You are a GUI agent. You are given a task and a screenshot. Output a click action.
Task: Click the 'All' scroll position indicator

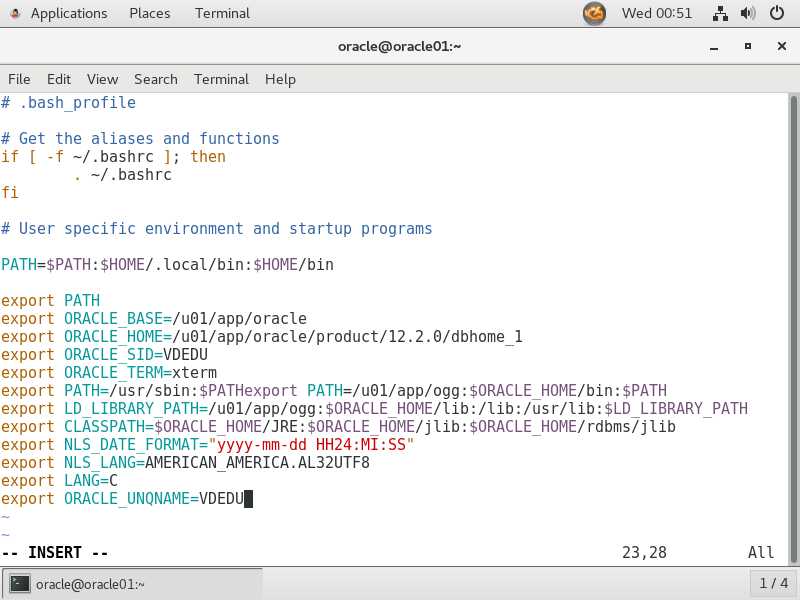tap(761, 553)
